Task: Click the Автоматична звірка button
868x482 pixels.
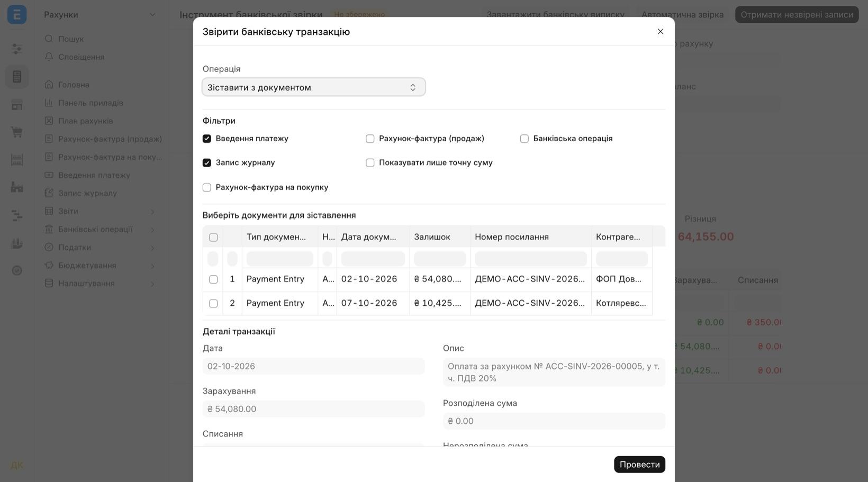Action: click(x=683, y=14)
